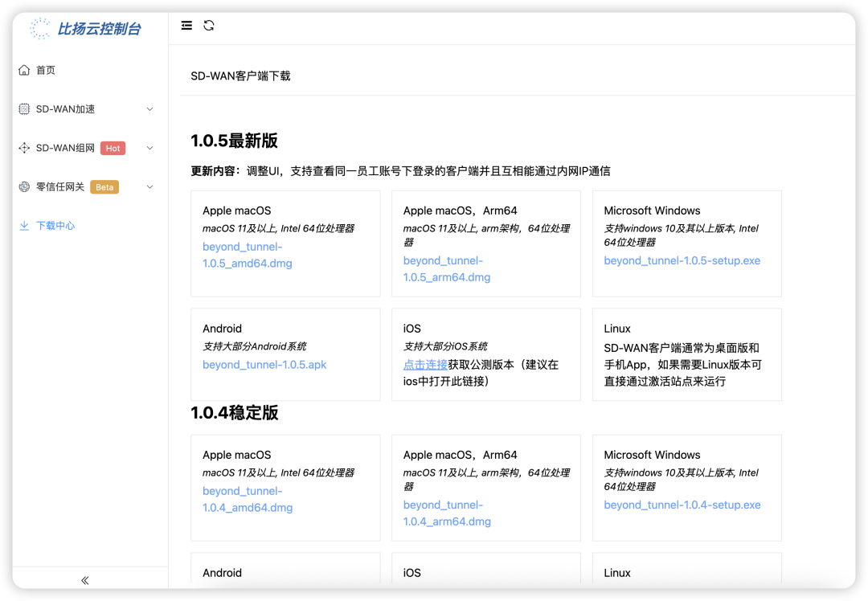The height and width of the screenshot is (601, 868).
Task: Click the 点击连接 iOS beta link
Action: (426, 364)
